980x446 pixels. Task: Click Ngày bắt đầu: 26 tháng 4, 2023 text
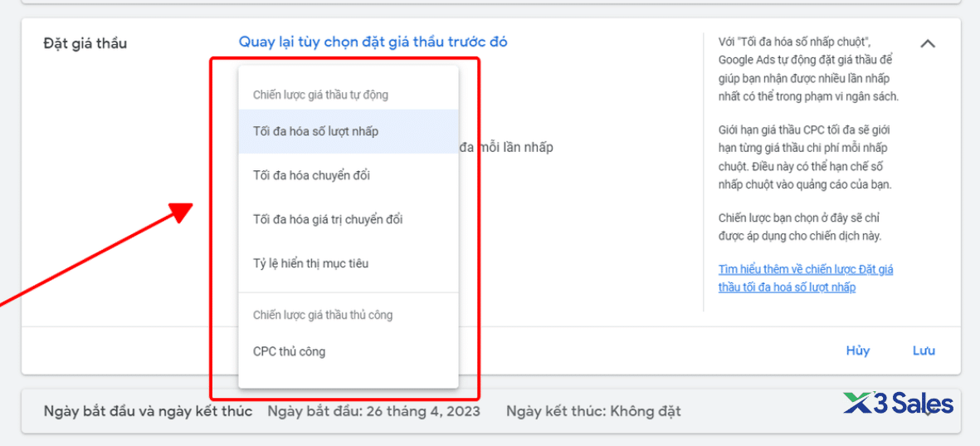pyautogui.click(x=373, y=412)
